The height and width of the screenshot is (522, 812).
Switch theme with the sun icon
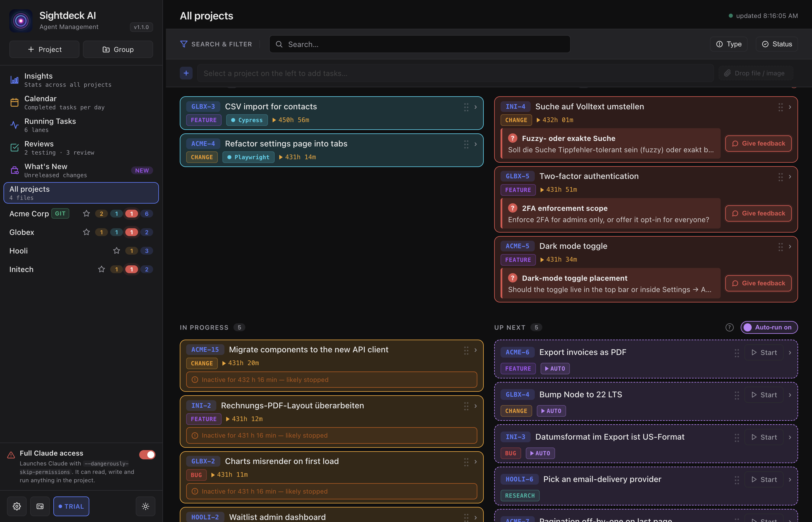146,506
